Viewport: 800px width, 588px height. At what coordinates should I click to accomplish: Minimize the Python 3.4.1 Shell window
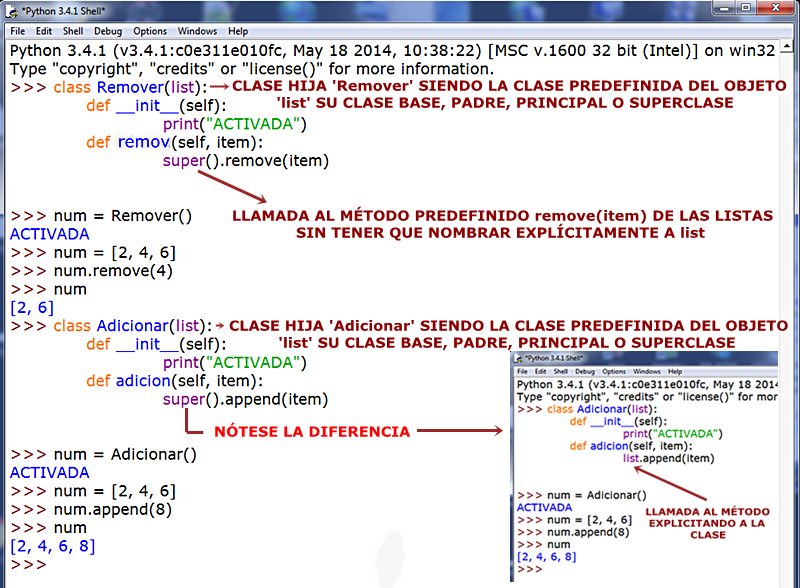pos(724,8)
